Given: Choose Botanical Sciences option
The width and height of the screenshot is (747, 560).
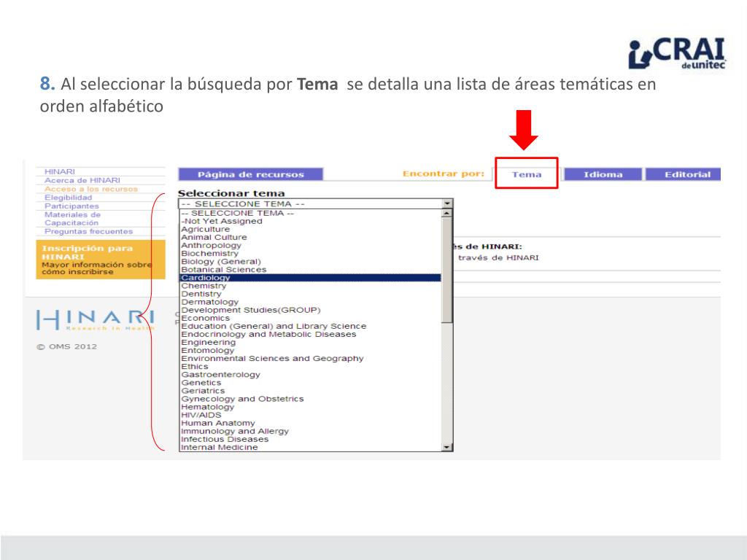Looking at the screenshot, I should click(311, 270).
